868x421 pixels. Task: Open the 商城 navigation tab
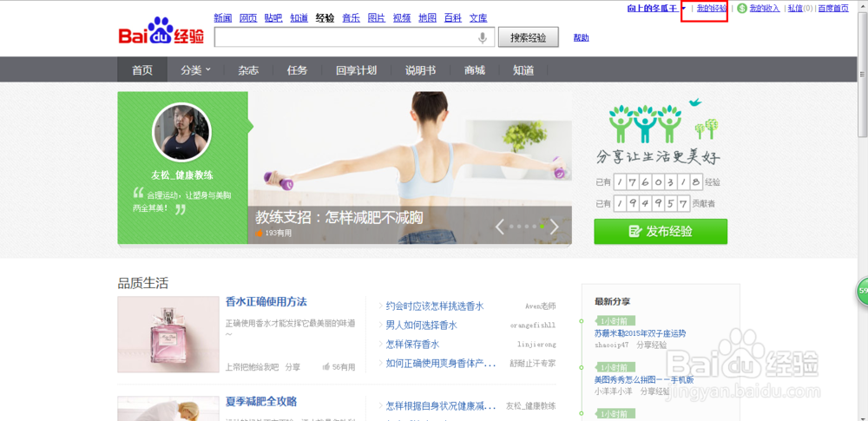click(x=475, y=70)
